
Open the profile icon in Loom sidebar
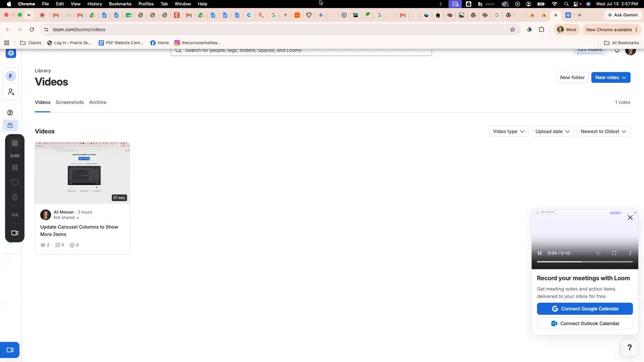[x=10, y=113]
